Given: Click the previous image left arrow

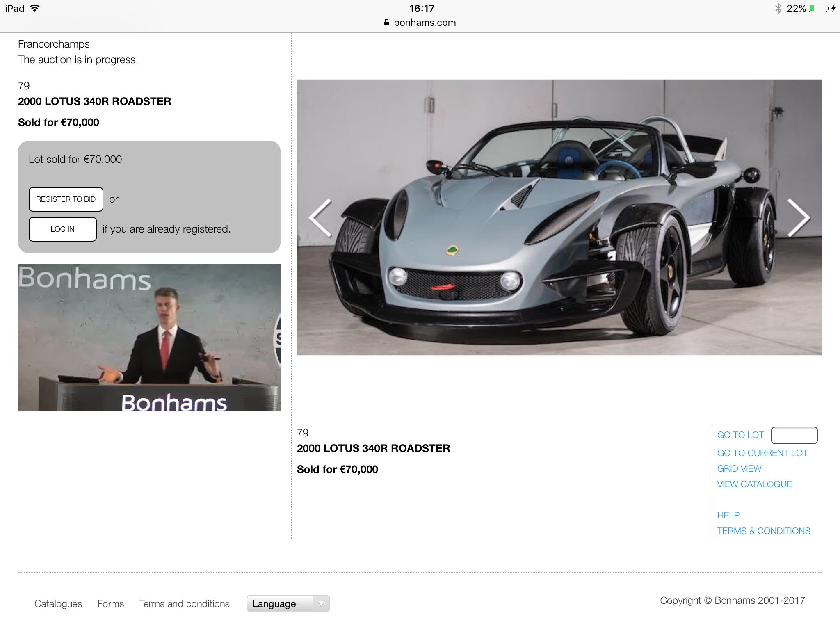Looking at the screenshot, I should pos(320,218).
